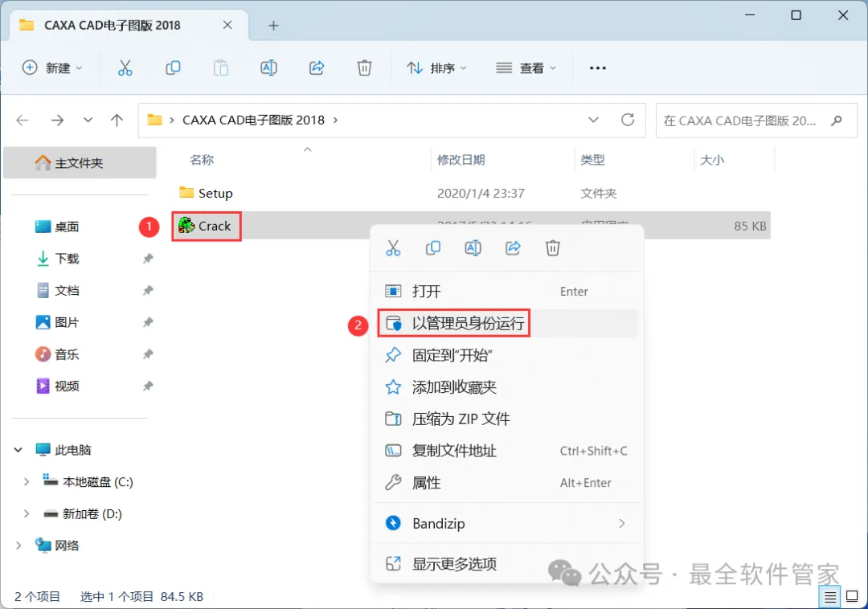Screen dimensions: 868x609
Task: Expand 新加卷 (D:) in the tree
Action: (x=26, y=514)
